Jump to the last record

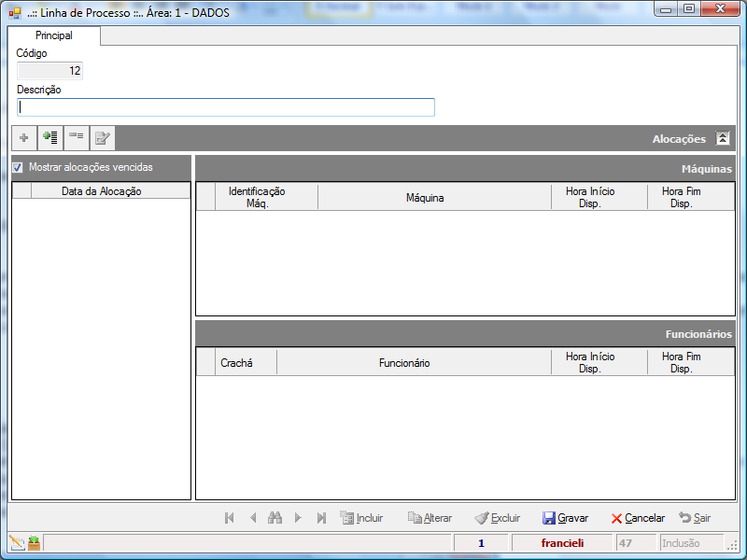tap(321, 518)
